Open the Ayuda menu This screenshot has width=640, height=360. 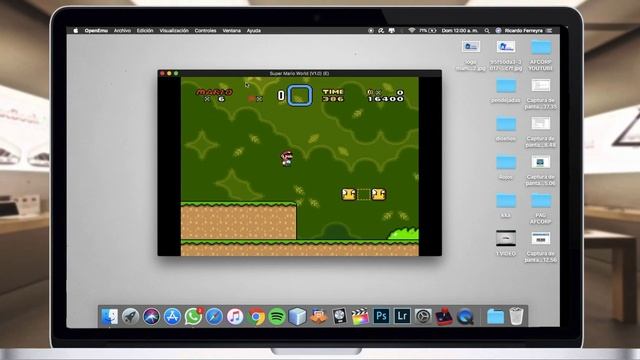click(253, 31)
